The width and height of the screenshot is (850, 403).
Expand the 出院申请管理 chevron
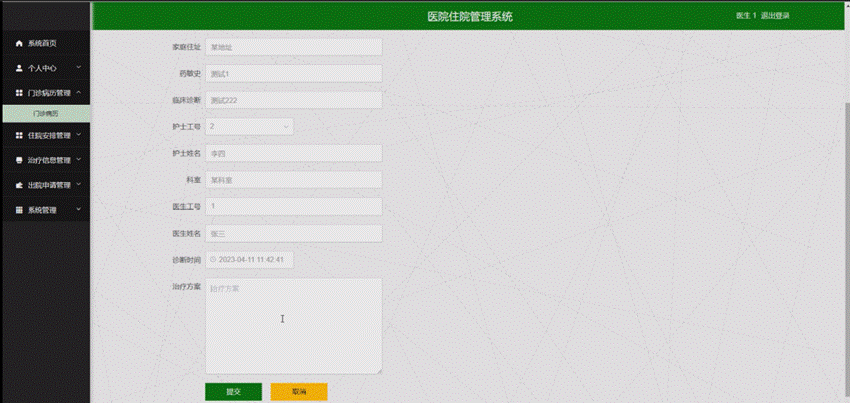tap(79, 184)
